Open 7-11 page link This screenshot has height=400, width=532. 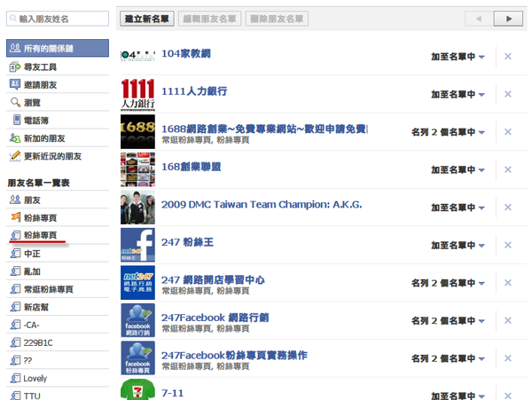click(172, 393)
